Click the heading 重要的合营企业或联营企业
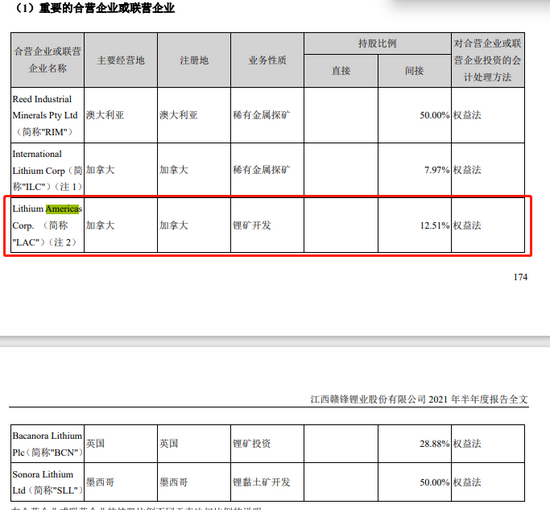 (x=107, y=8)
